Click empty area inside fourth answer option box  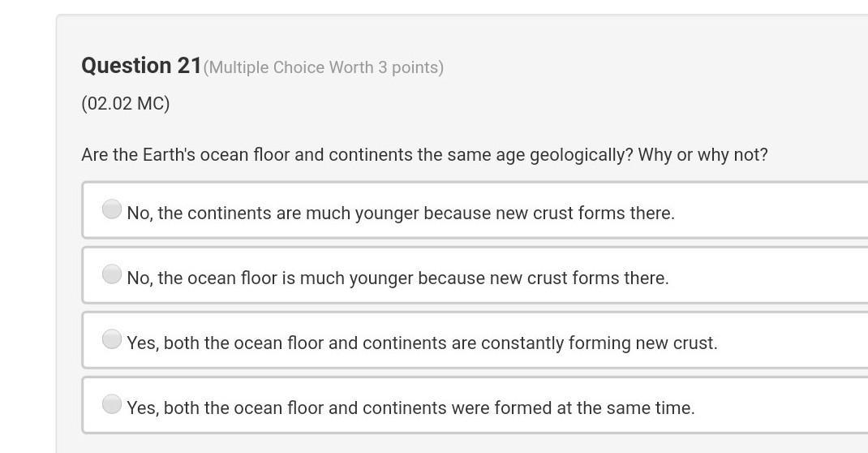786,405
